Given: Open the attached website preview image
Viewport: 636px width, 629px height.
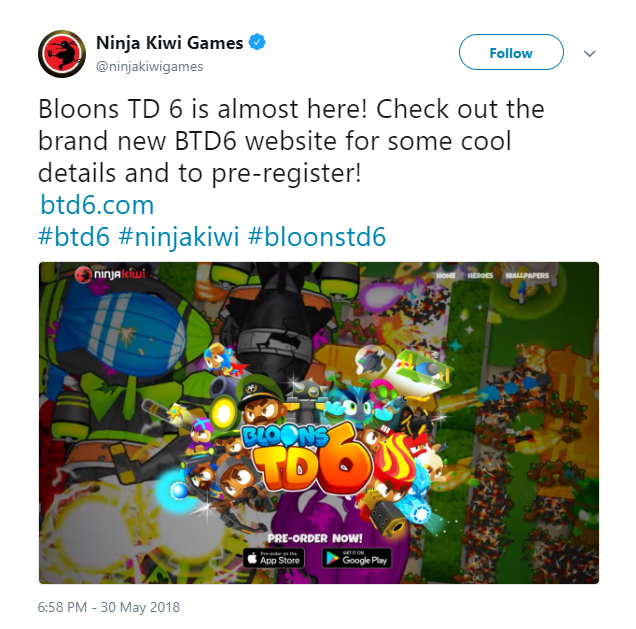Looking at the screenshot, I should [319, 423].
